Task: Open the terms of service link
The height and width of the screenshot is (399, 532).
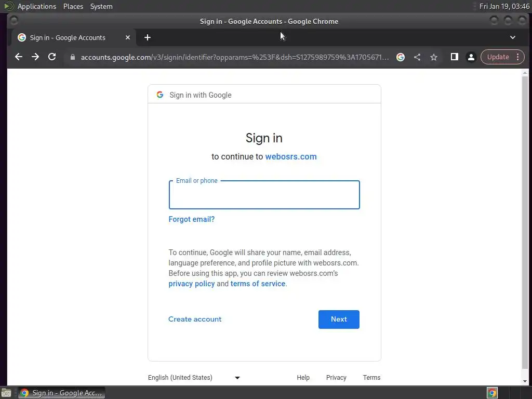Action: pyautogui.click(x=258, y=284)
